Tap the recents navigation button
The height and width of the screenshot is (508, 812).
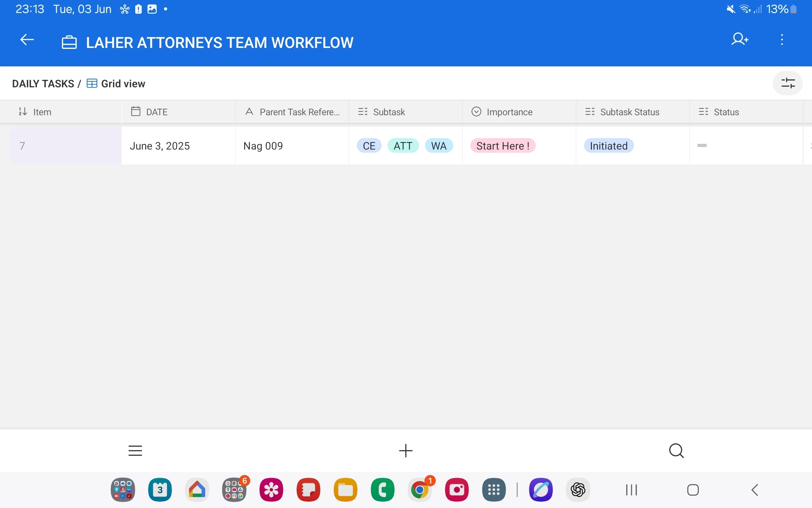click(x=632, y=490)
